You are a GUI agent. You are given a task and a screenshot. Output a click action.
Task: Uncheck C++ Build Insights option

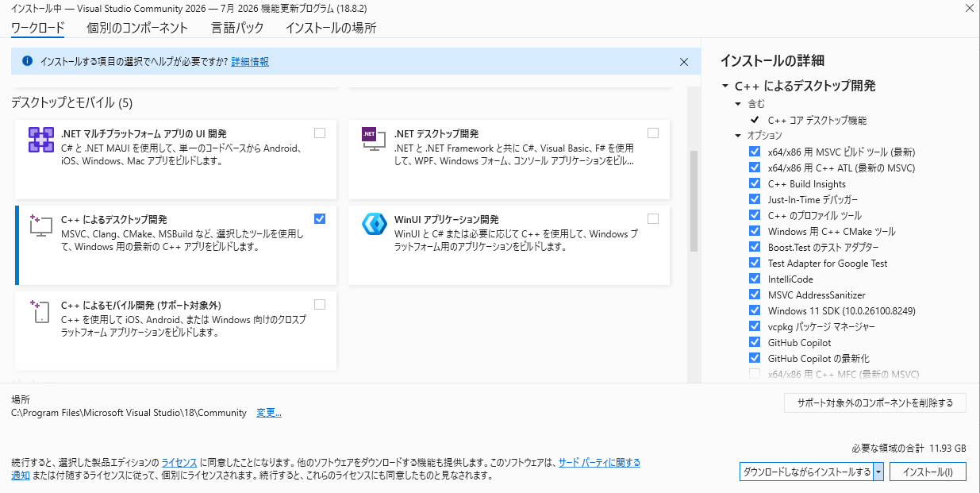pyautogui.click(x=755, y=183)
